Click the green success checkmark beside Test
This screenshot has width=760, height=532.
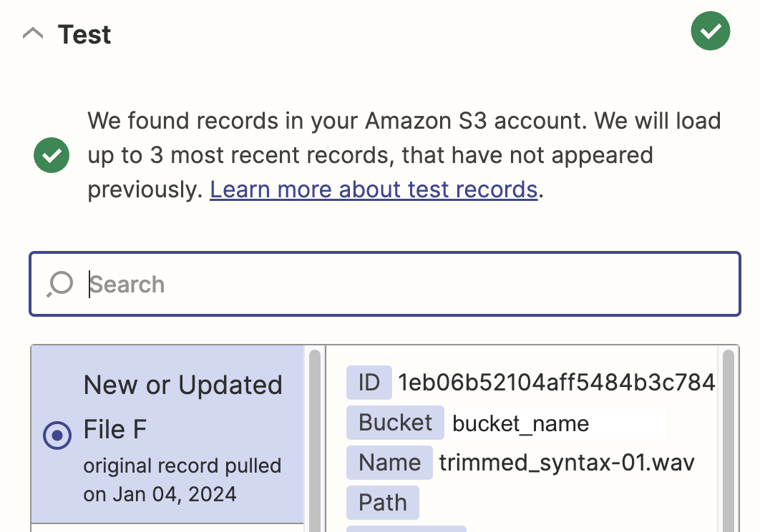(711, 31)
